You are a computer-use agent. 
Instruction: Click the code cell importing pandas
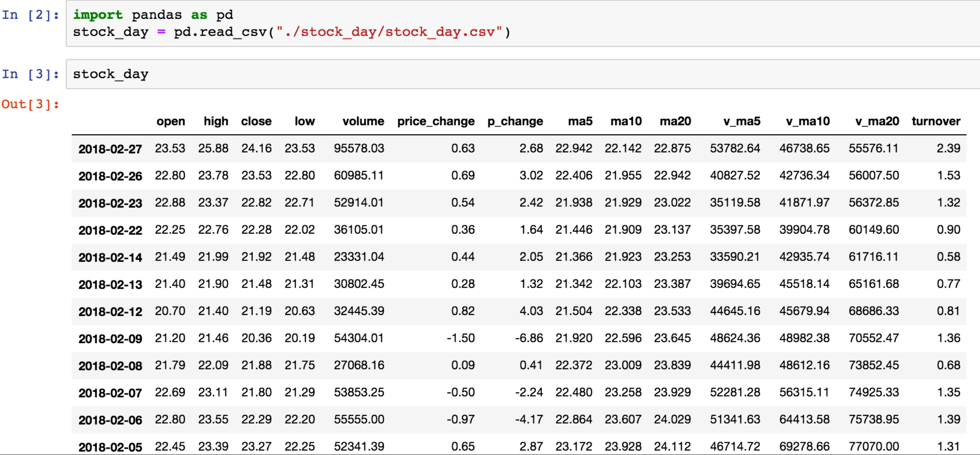coord(523,23)
